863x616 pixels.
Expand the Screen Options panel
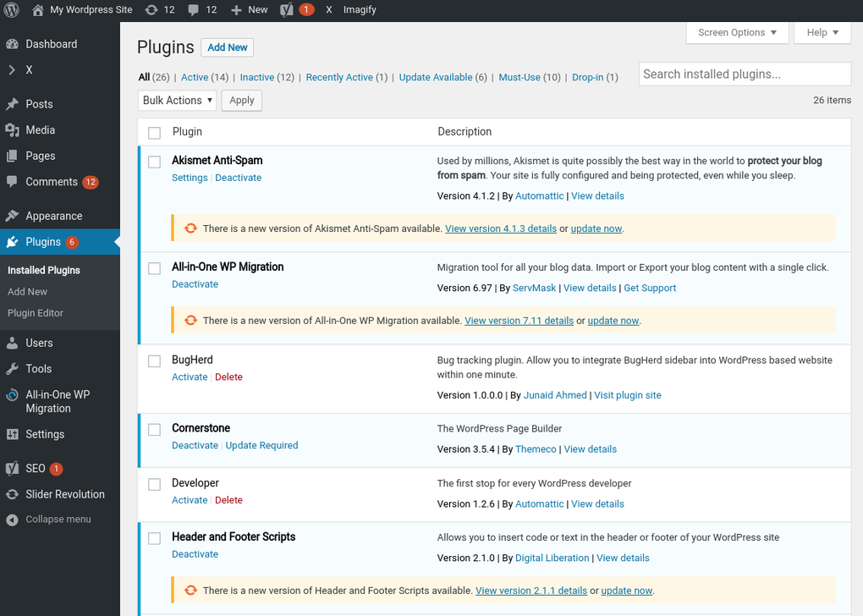[x=737, y=32]
